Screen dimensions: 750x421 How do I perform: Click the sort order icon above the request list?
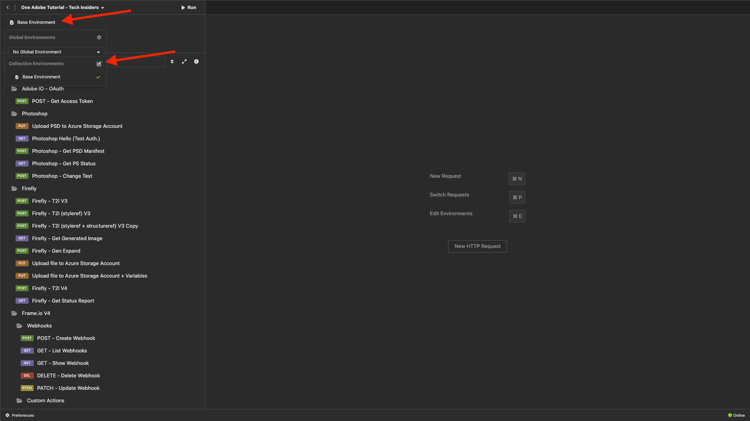pos(172,62)
